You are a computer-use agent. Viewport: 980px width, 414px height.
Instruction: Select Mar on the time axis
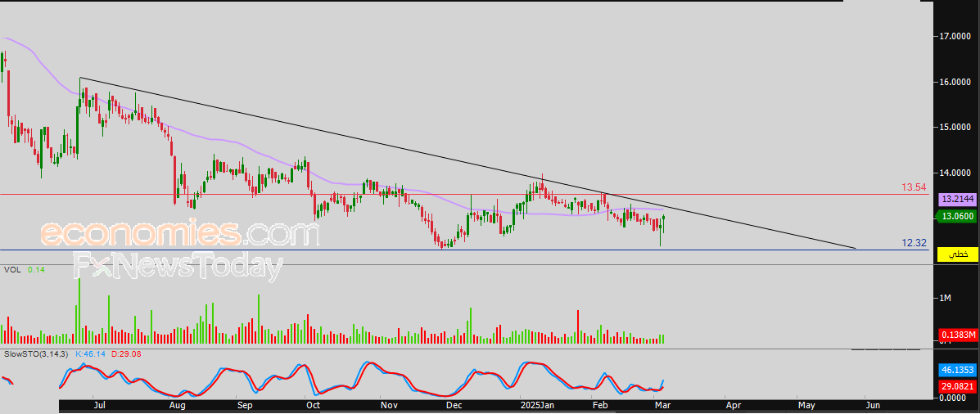662,406
